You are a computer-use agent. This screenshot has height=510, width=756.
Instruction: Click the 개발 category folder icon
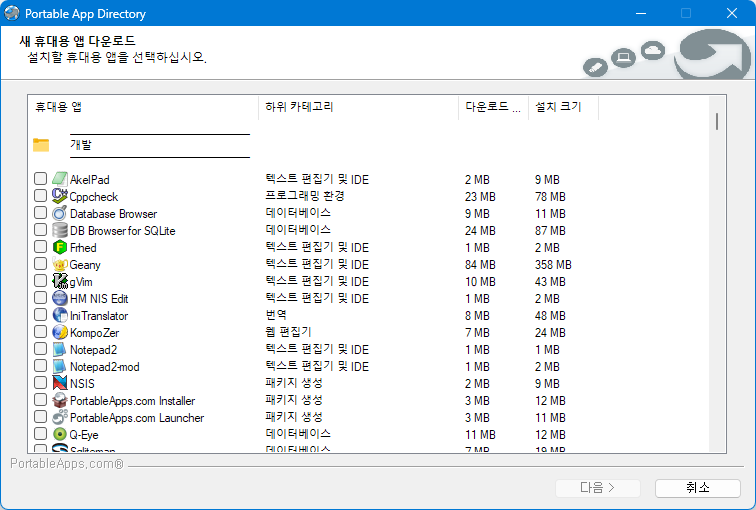point(41,145)
